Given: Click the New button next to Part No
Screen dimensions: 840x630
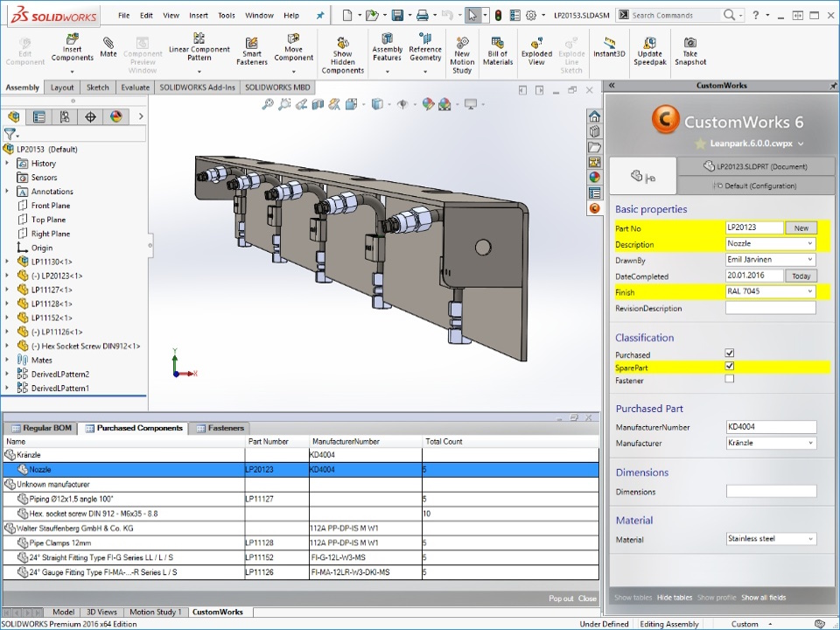Looking at the screenshot, I should click(801, 227).
